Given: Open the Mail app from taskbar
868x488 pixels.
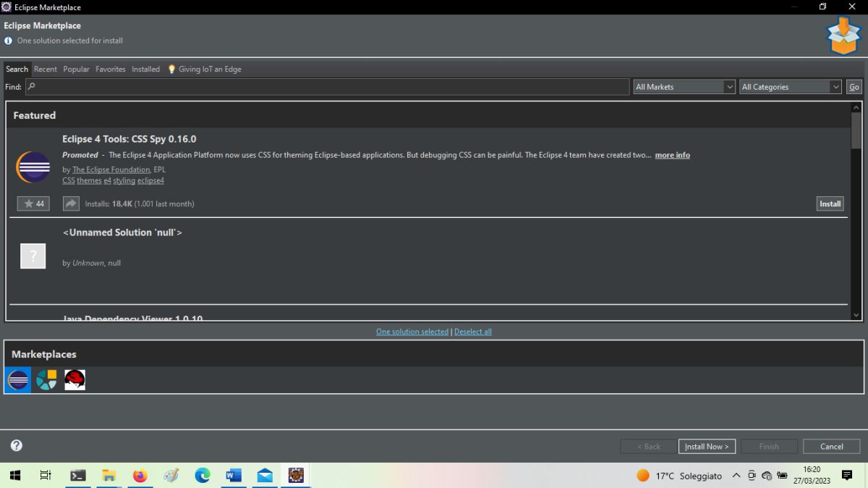Looking at the screenshot, I should pyautogui.click(x=265, y=475).
